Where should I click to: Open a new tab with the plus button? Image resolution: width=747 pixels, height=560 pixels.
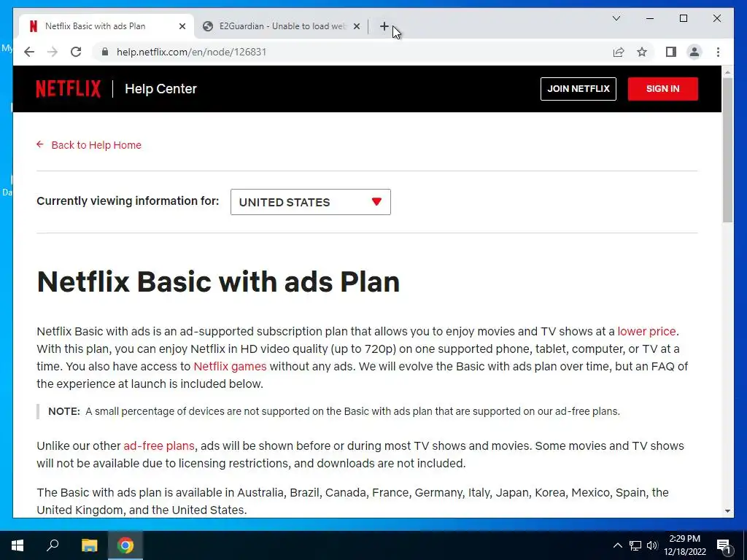coord(384,26)
